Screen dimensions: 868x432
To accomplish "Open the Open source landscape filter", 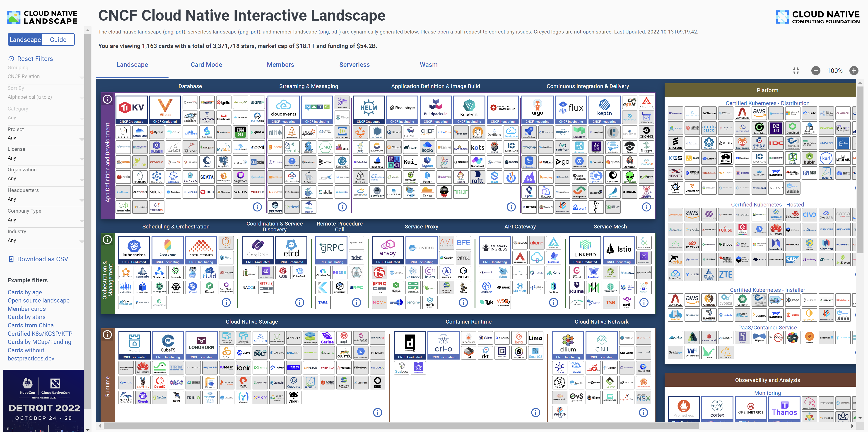I will 39,300.
